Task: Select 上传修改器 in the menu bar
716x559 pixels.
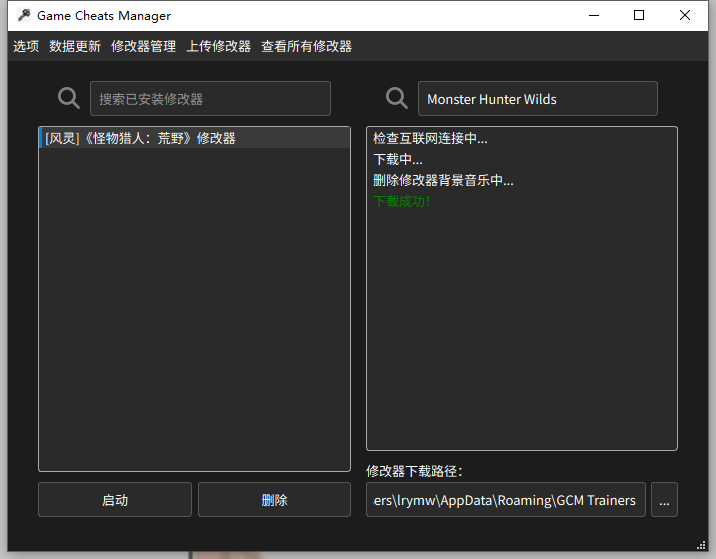Action: click(218, 46)
